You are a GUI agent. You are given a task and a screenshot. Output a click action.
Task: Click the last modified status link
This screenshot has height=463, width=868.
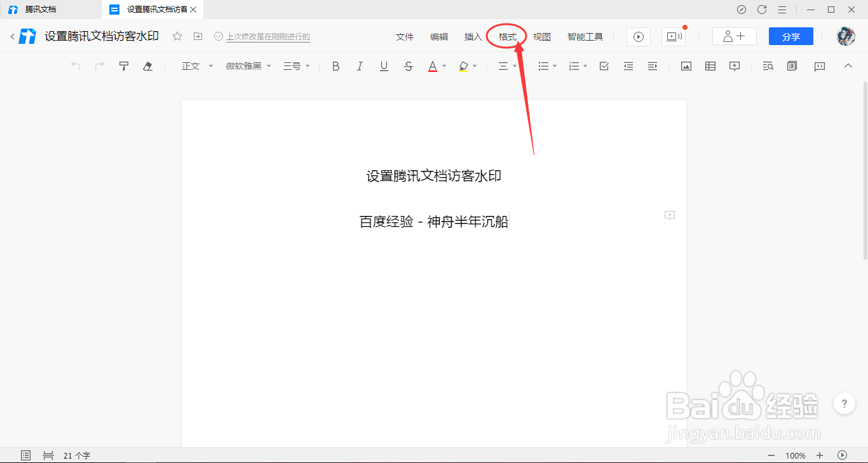(x=268, y=37)
